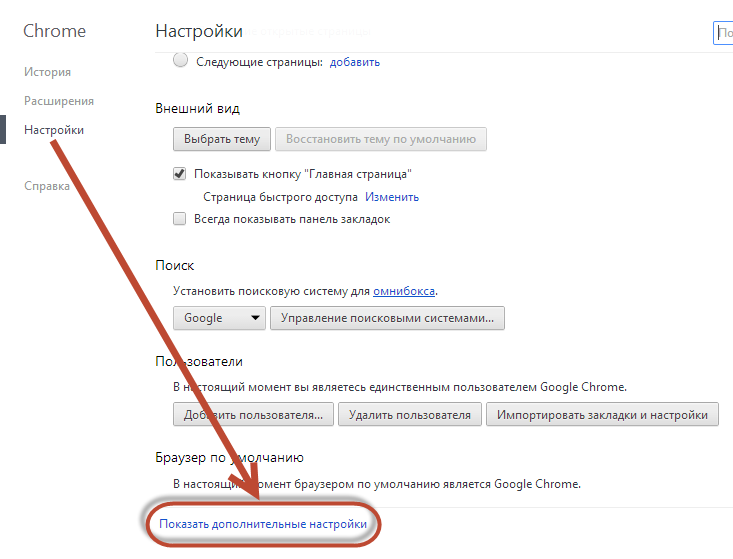Click the добавить link

pyautogui.click(x=354, y=62)
